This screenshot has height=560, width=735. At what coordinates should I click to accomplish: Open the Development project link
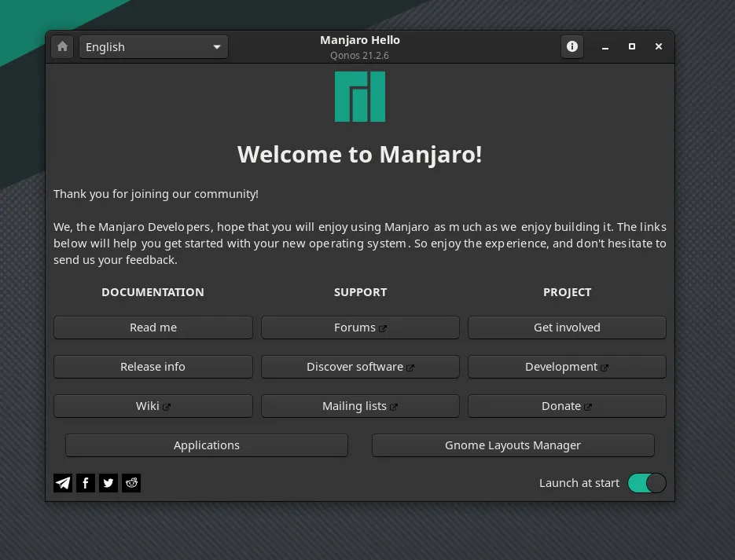(x=567, y=367)
